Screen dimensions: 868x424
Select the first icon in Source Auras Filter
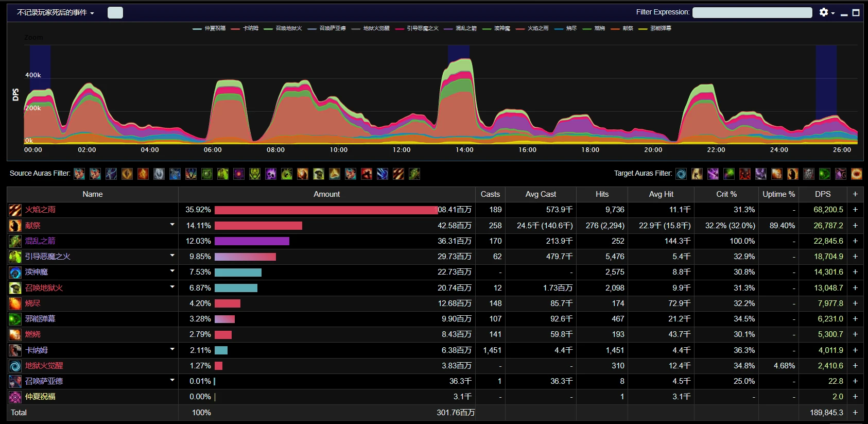coord(79,174)
